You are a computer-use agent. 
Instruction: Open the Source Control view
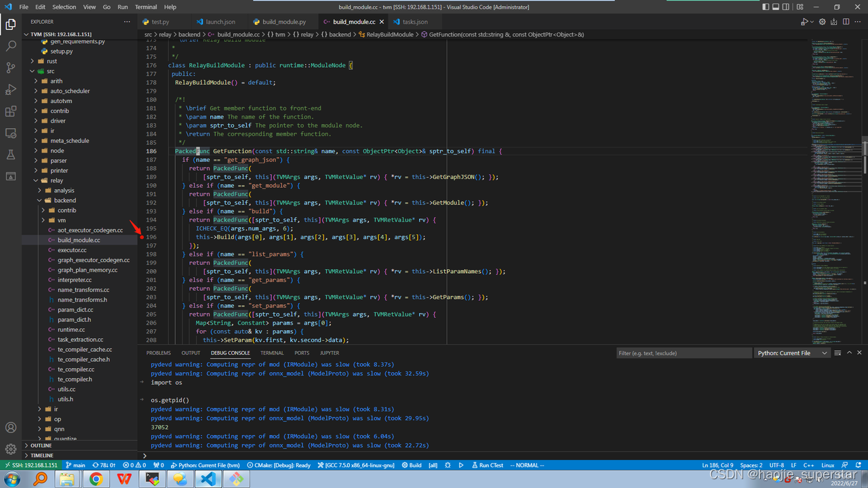tap(11, 68)
